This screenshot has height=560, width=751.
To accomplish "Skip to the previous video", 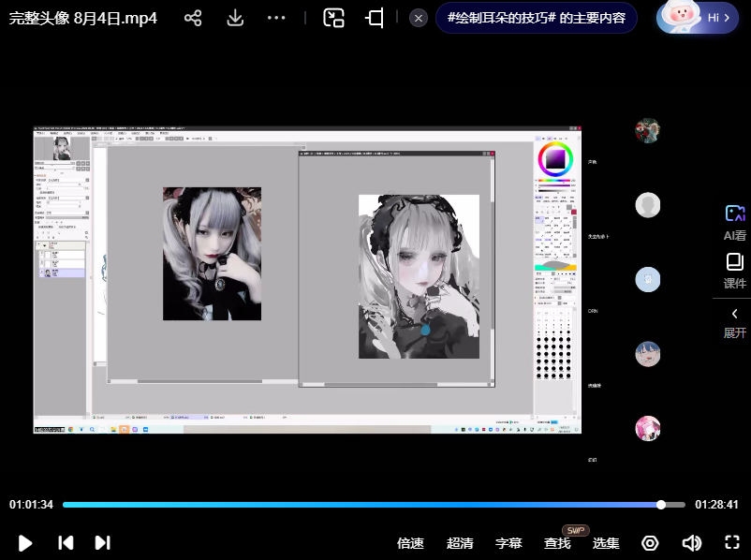I will click(66, 542).
